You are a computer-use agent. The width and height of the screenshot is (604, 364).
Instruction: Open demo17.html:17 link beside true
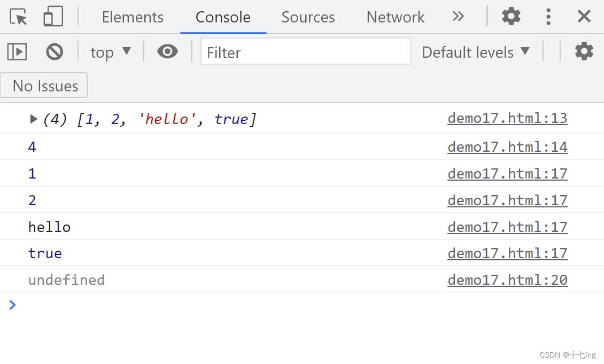507,253
